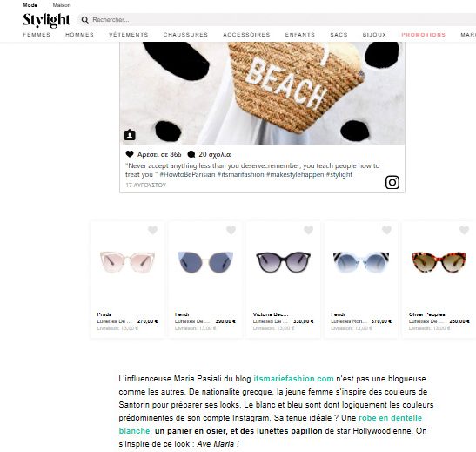Favorite the Prada sunglasses with heart
The width and height of the screenshot is (476, 452).
(x=152, y=230)
